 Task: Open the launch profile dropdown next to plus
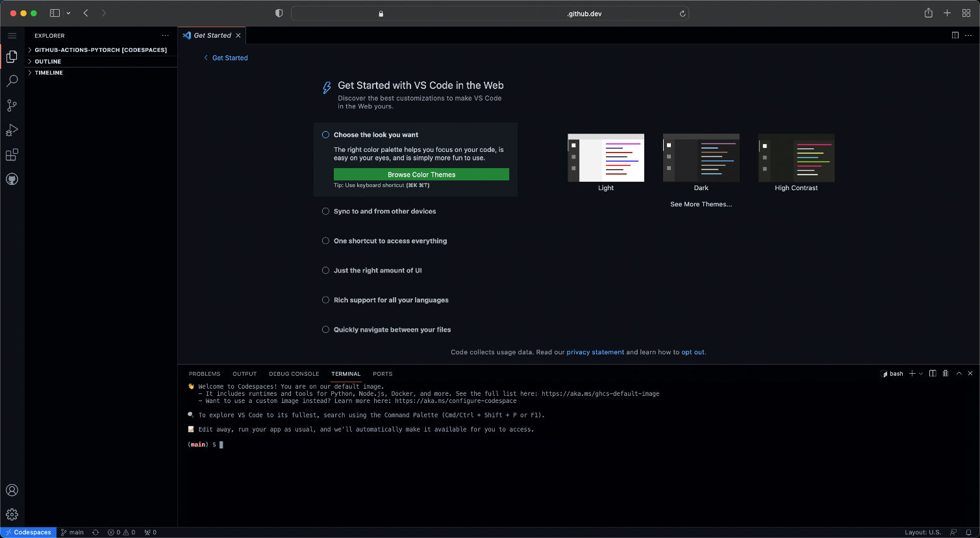921,374
